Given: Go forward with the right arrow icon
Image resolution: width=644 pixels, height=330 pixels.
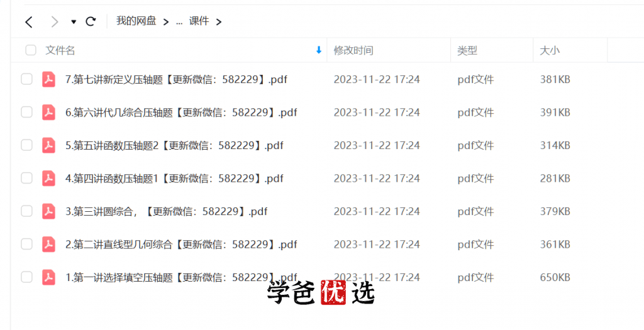Looking at the screenshot, I should point(54,22).
